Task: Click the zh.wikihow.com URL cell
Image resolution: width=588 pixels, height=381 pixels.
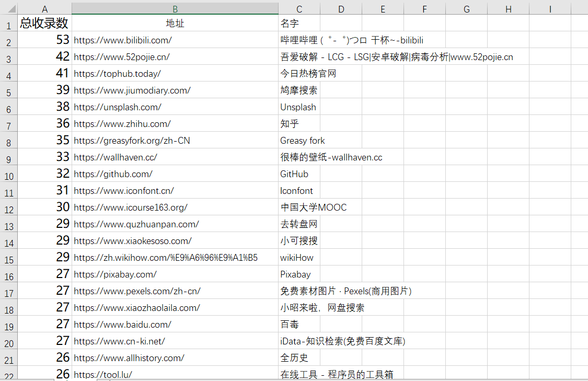Action: coord(175,257)
